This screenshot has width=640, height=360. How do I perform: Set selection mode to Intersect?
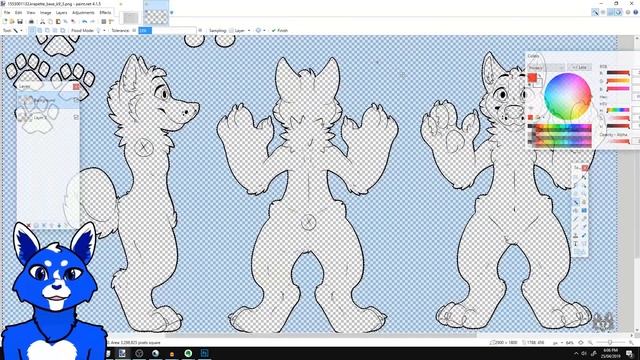(x=55, y=31)
